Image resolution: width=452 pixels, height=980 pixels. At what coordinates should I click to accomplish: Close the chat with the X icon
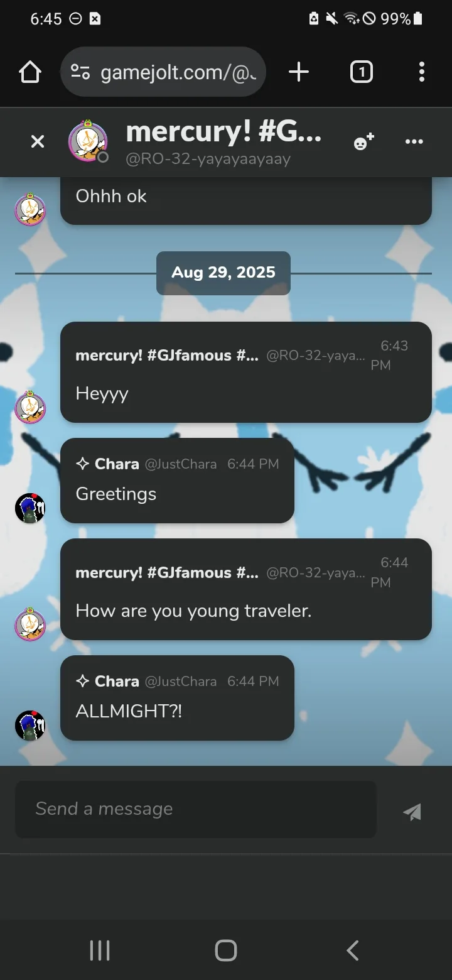click(x=38, y=142)
